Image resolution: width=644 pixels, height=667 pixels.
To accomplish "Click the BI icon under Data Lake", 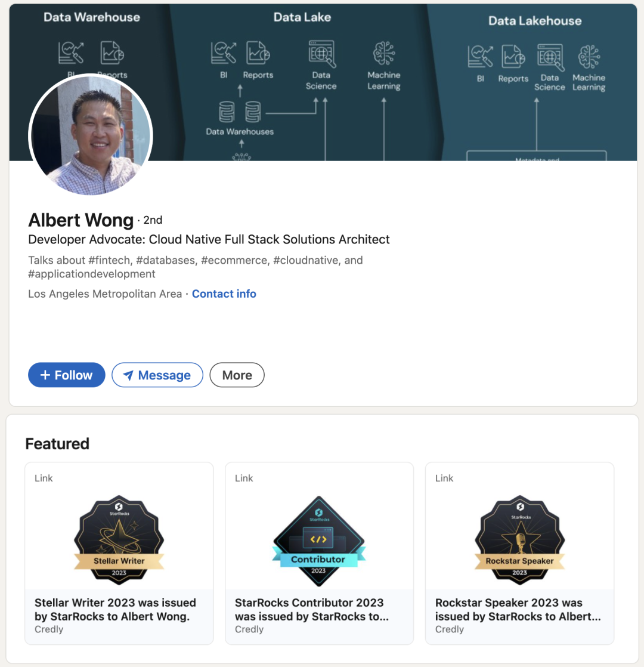I will click(x=224, y=53).
